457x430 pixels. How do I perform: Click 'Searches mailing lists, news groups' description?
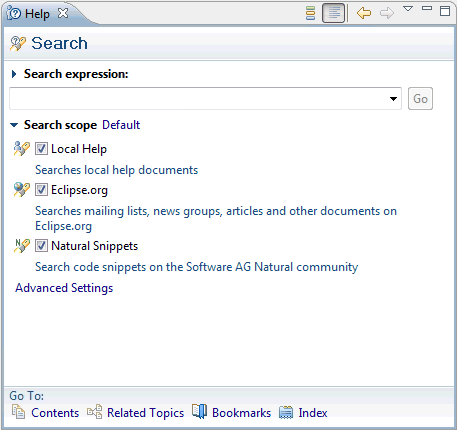click(x=216, y=218)
